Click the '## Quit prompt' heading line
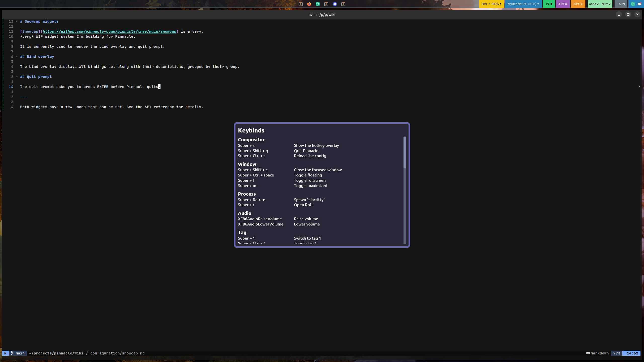Viewport: 644px width, 362px height. click(x=36, y=77)
